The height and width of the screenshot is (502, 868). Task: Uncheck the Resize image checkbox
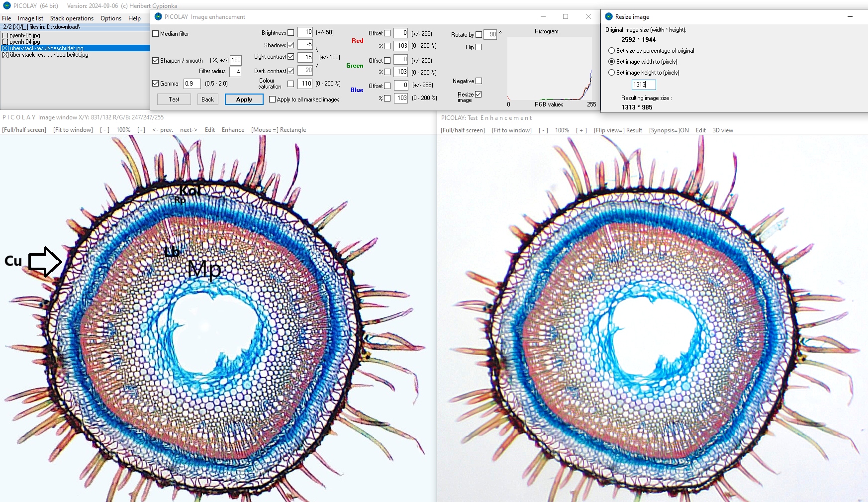click(479, 95)
